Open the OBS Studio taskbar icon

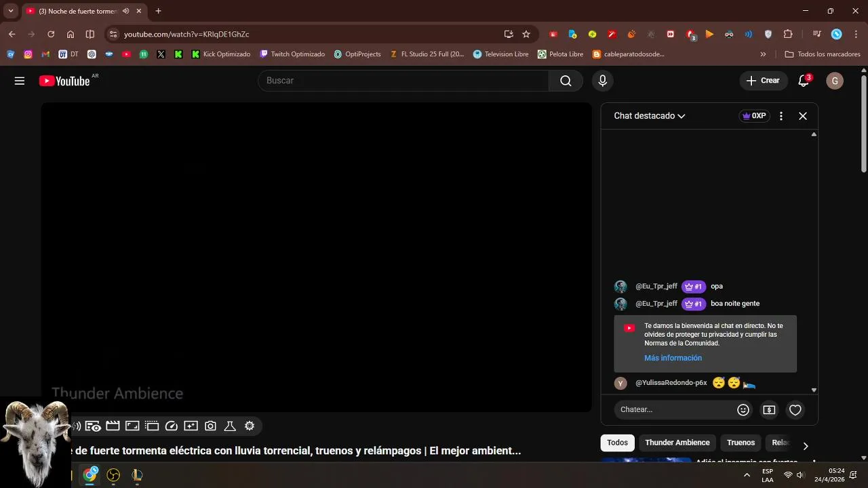pos(113,475)
